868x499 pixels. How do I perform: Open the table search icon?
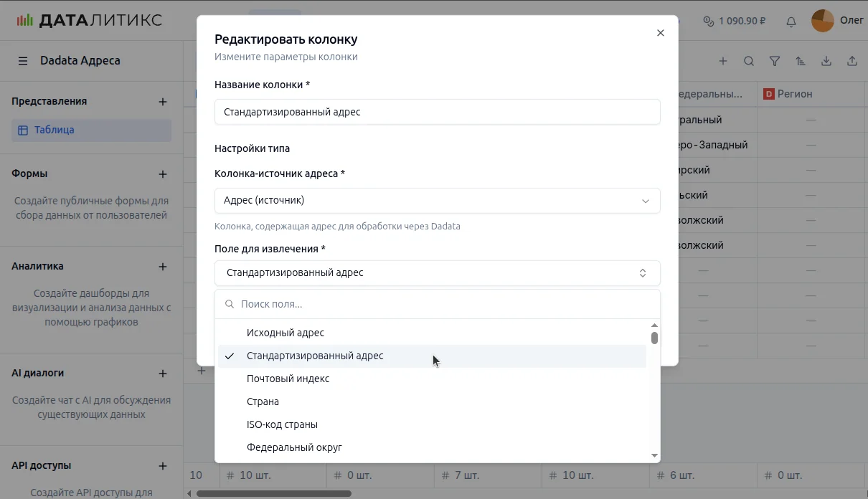coord(749,62)
